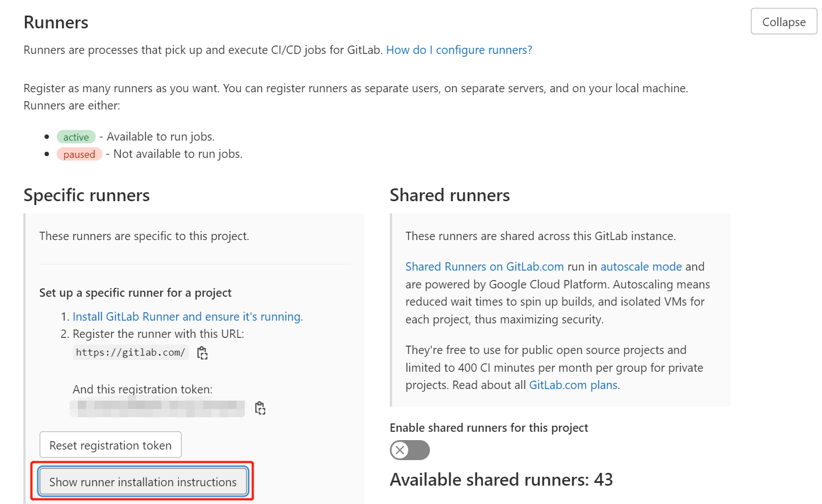Show runner installation instructions
The width and height of the screenshot is (822, 504).
click(x=143, y=482)
